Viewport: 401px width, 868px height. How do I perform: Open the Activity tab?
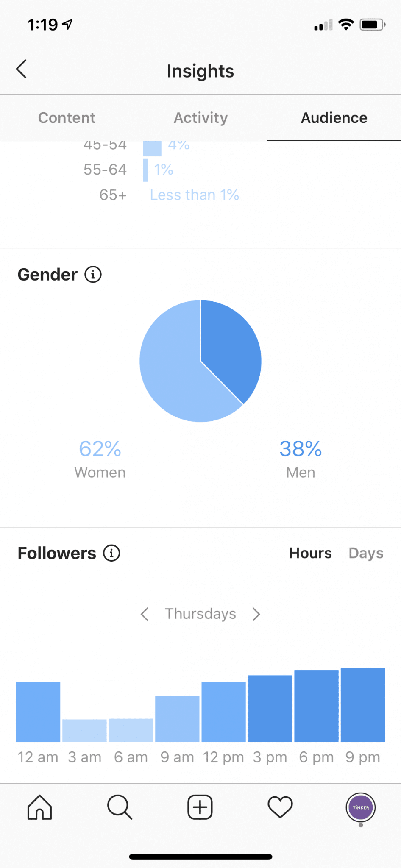pos(200,118)
